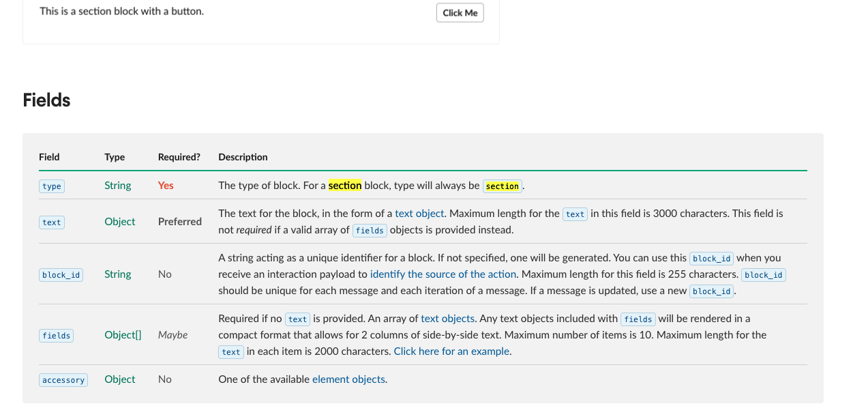Click the "type" field code tag
868x419 pixels.
pyautogui.click(x=52, y=186)
